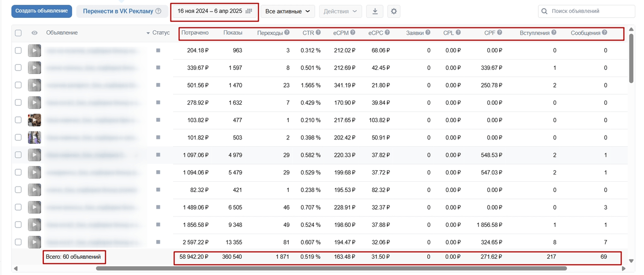Click status square of the 501.56 ₽ ad
This screenshot has width=644, height=275.
158,85
